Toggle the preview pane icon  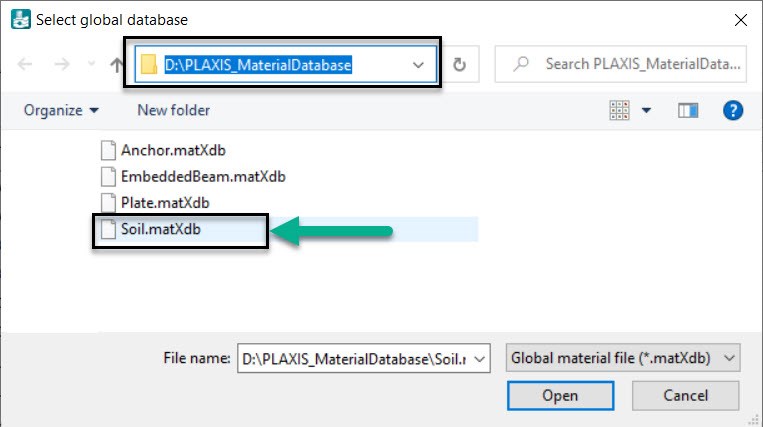(687, 110)
